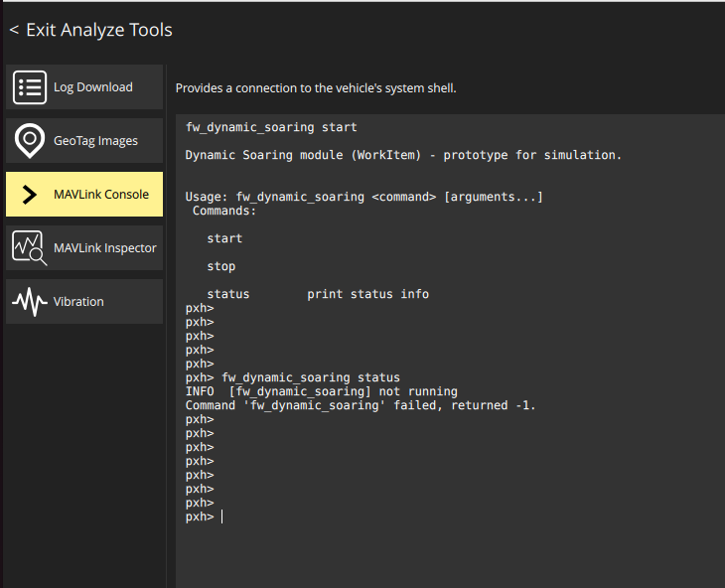Show the Vibration analysis label
Viewport: 725px width, 588px height.
tap(78, 302)
